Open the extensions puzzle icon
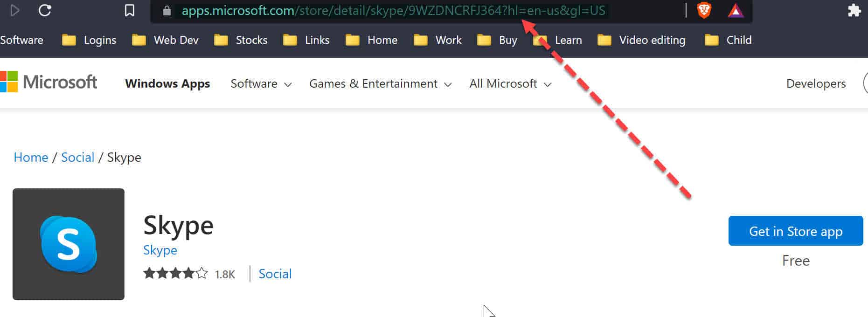The width and height of the screenshot is (868, 317). click(854, 10)
